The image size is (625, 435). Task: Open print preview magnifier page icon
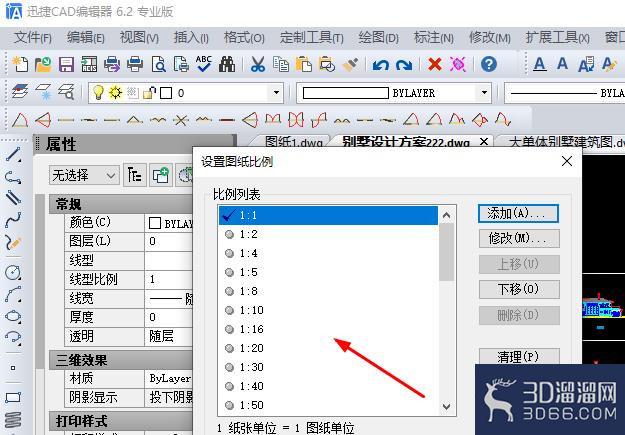158,64
